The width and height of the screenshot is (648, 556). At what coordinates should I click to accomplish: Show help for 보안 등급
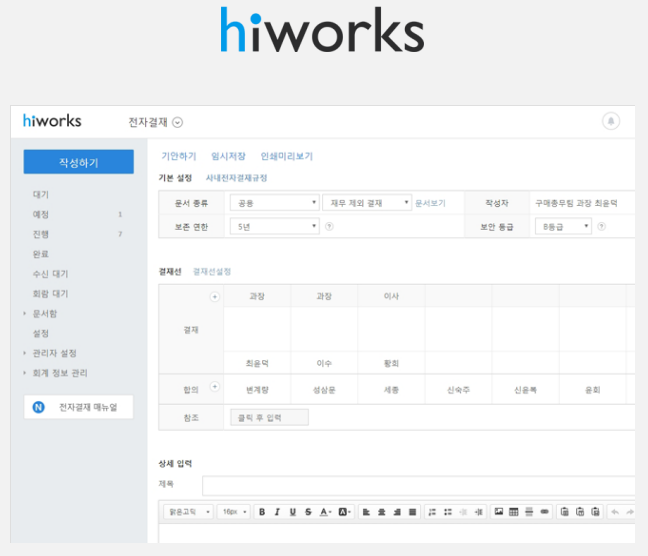coord(602,226)
